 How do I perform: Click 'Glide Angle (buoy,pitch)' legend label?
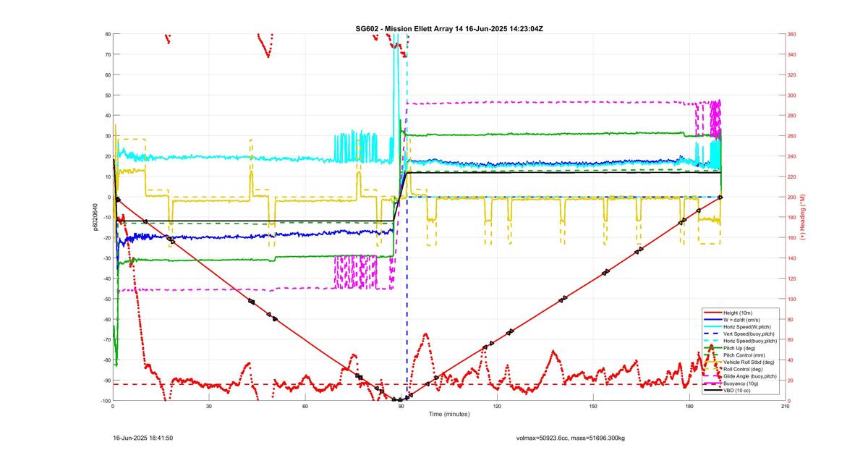[x=750, y=376]
